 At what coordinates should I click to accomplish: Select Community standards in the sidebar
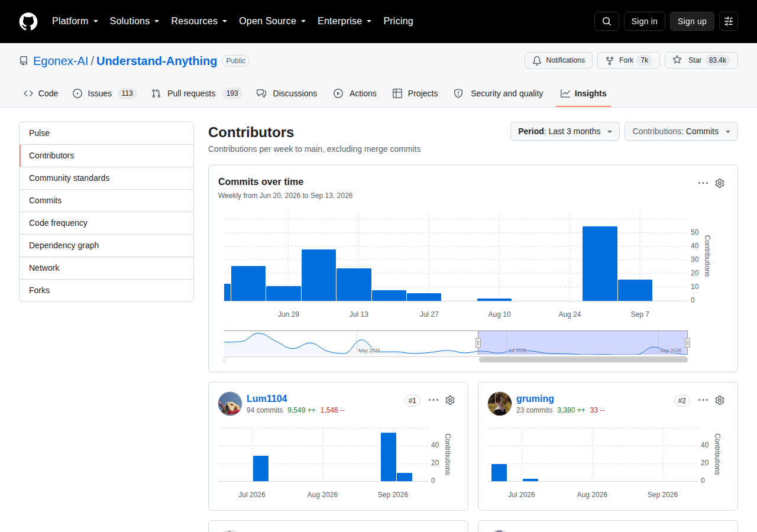[106, 178]
